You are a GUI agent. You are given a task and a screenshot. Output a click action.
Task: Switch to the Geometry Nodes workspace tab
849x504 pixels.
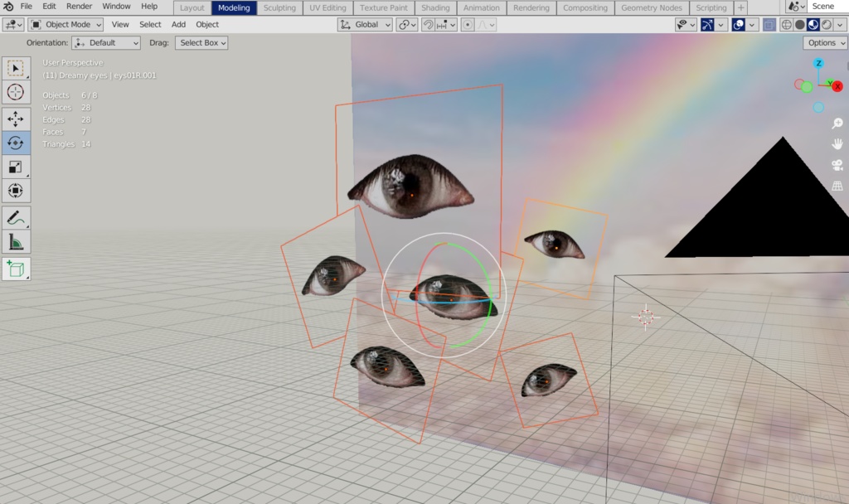pyautogui.click(x=652, y=7)
